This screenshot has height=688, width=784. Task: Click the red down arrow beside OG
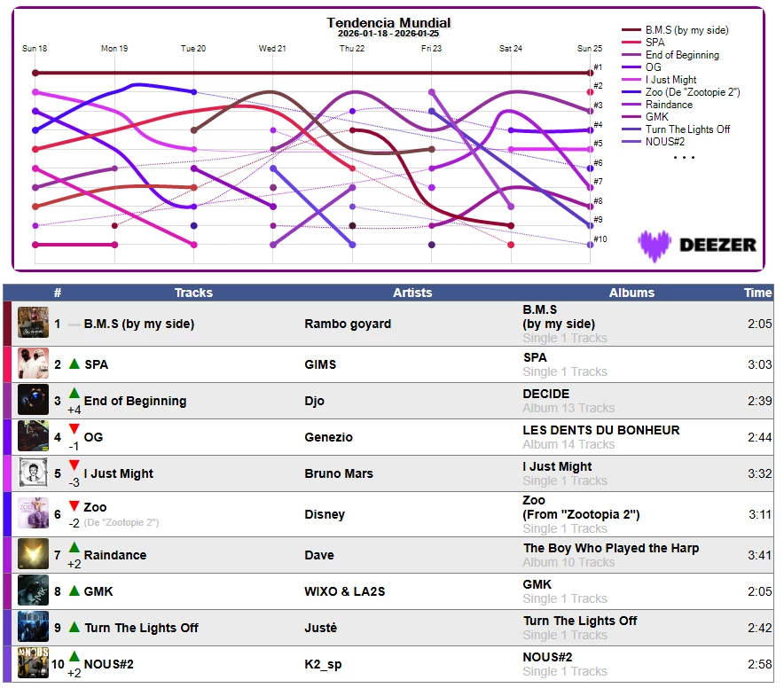point(74,429)
